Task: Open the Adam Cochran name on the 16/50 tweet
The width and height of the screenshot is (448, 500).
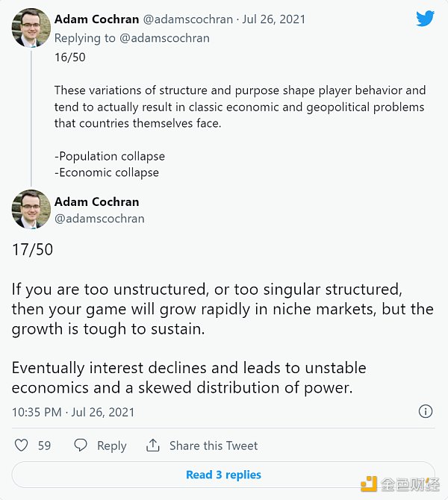Action: tap(97, 19)
